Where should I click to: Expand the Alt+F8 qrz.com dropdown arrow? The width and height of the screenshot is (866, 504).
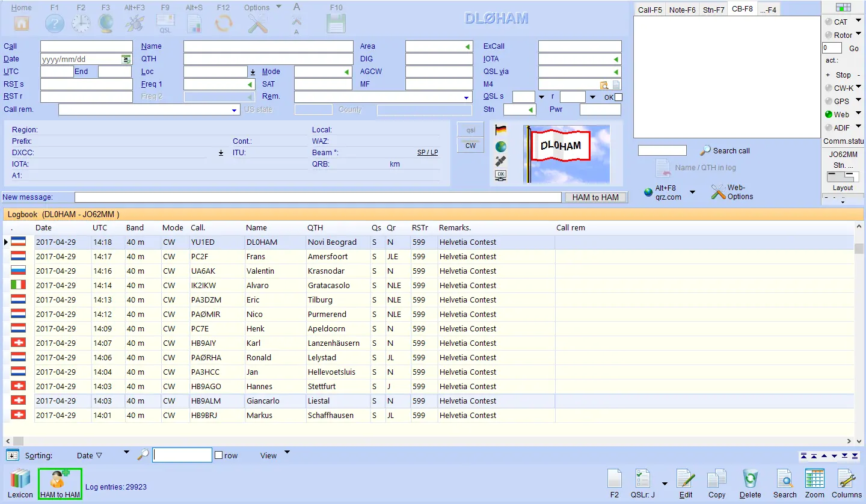coord(693,192)
